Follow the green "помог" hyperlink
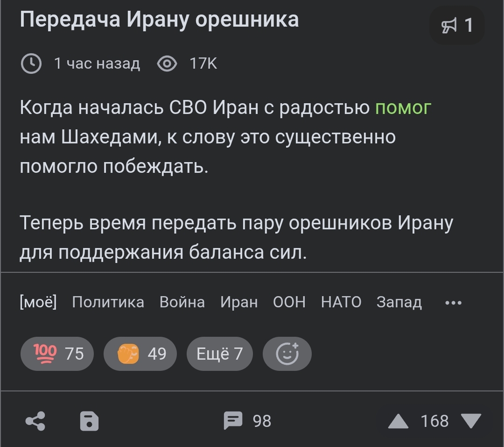The image size is (504, 447). (x=403, y=107)
